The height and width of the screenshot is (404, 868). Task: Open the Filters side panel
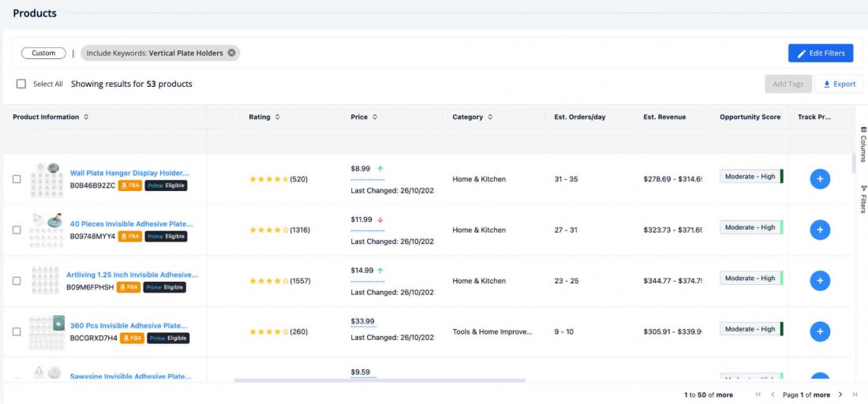coord(862,199)
